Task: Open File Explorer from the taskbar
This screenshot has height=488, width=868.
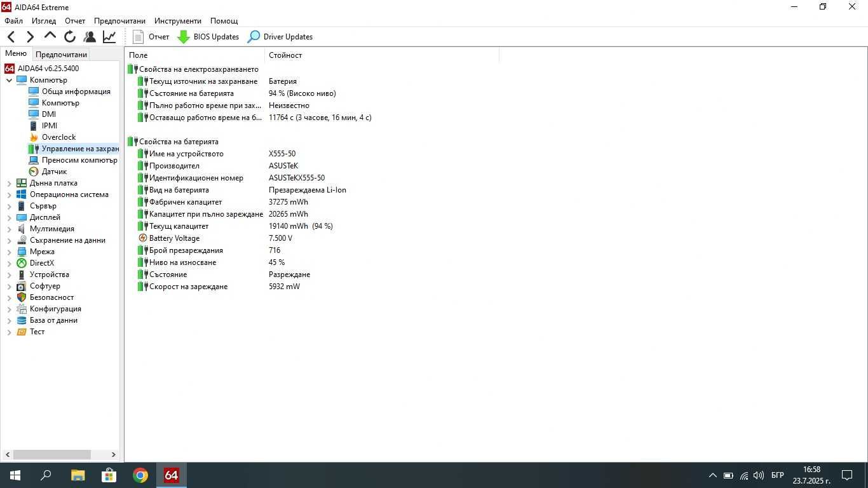Action: (x=78, y=475)
